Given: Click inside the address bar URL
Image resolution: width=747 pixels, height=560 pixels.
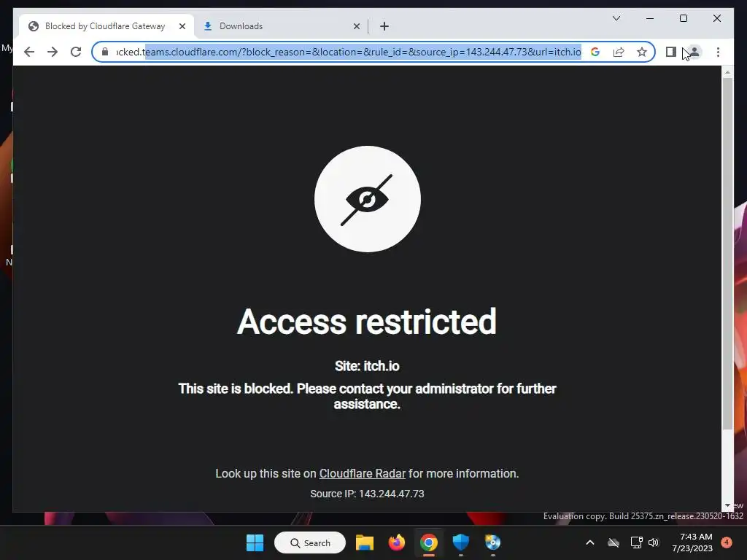Looking at the screenshot, I should (348, 52).
